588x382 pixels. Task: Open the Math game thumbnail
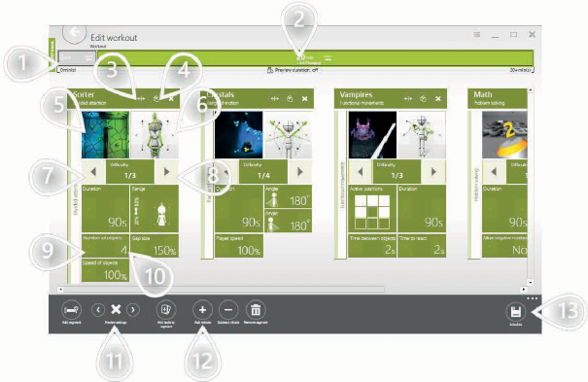click(504, 134)
